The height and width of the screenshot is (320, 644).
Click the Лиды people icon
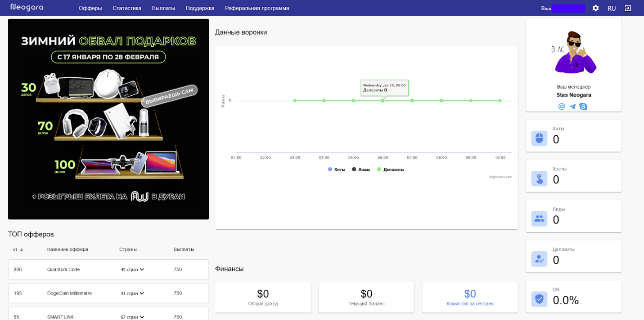(x=539, y=219)
